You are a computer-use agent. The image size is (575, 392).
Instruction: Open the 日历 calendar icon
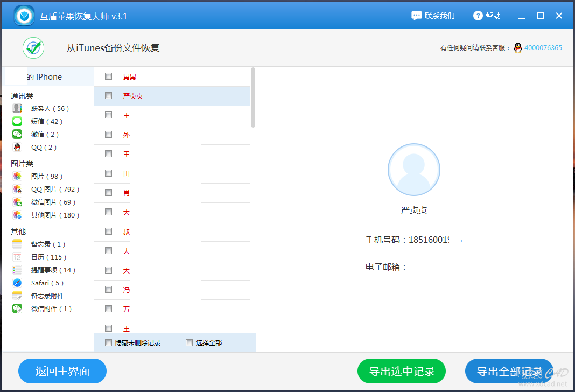[17, 257]
